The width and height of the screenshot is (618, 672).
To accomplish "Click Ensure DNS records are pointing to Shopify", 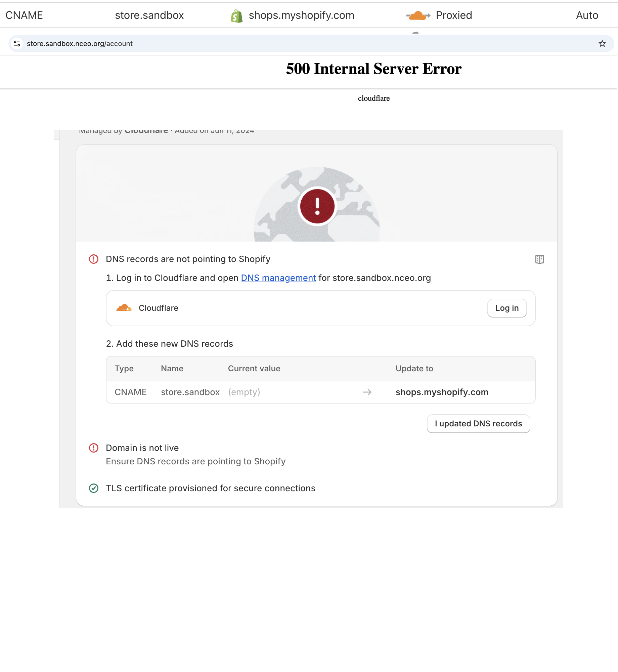I will pyautogui.click(x=196, y=461).
